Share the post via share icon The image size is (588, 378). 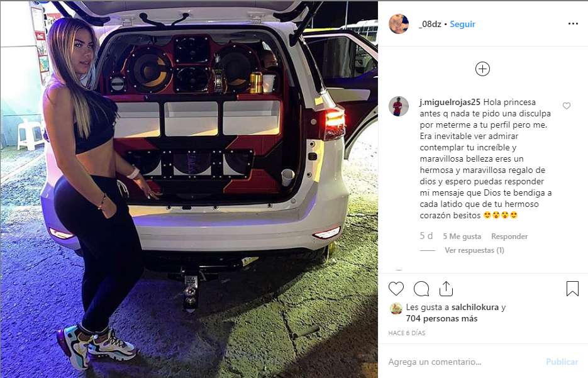(446, 289)
